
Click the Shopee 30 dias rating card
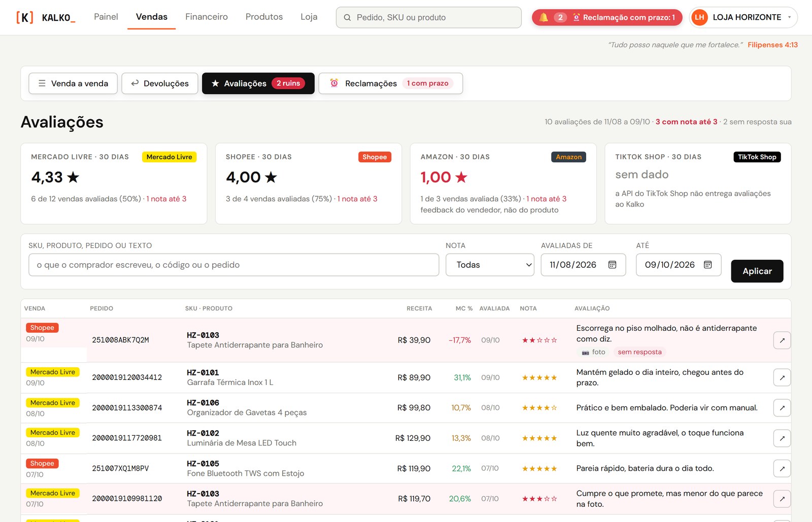pyautogui.click(x=309, y=184)
